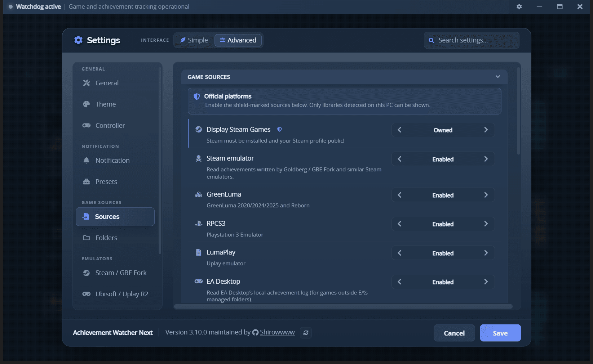Click the Theme palette icon

pos(86,104)
